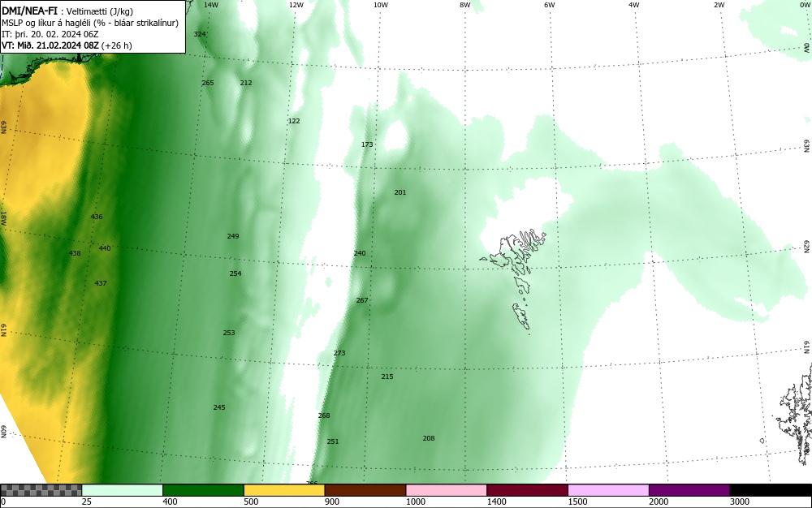Click the 8W longitude label
The image size is (812, 508).
click(465, 5)
